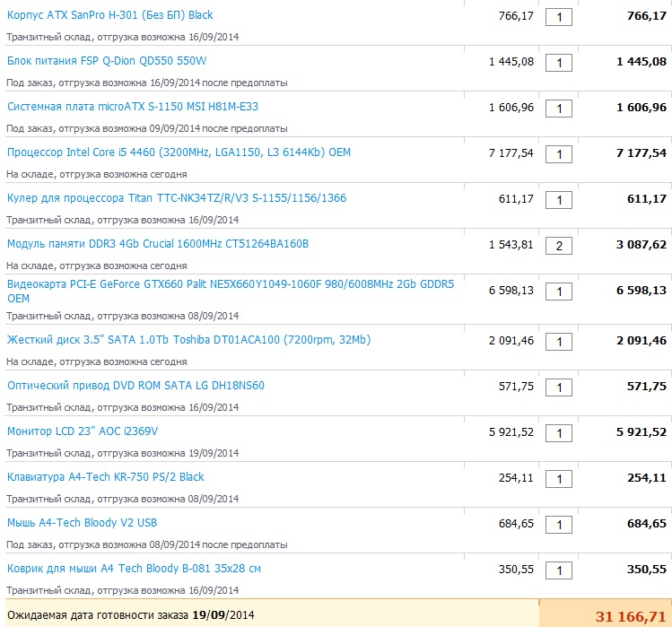Open the Intel Core i5 4460 processor link
Image resolution: width=672 pixels, height=627 pixels.
[179, 152]
